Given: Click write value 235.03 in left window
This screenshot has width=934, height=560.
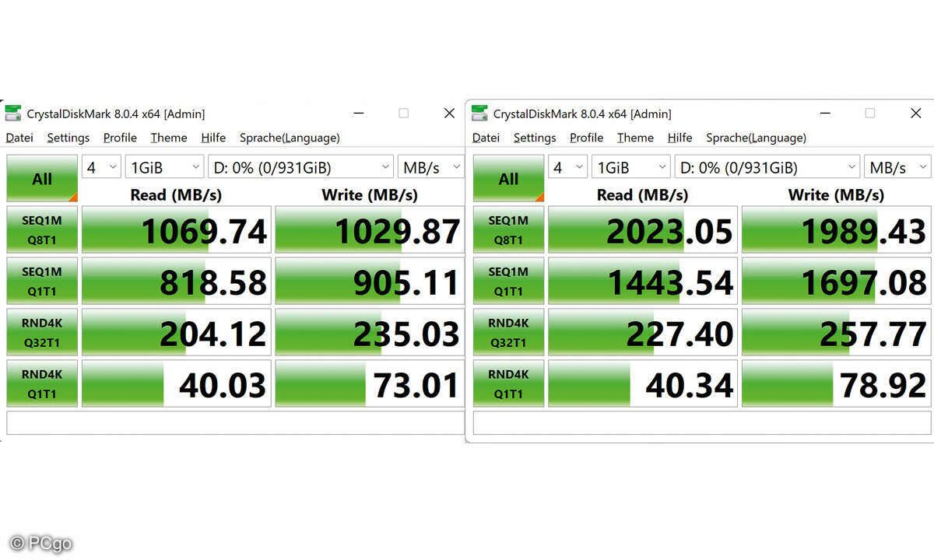Looking at the screenshot, I should 370,333.
